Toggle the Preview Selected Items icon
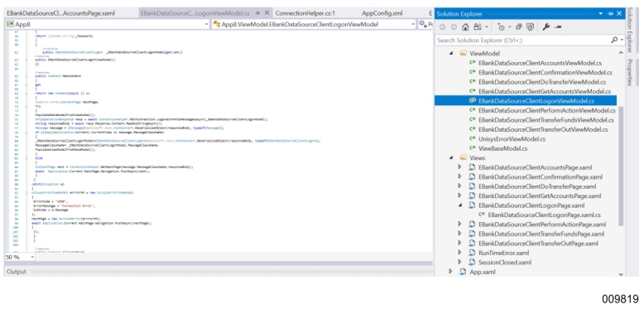 pos(557,27)
